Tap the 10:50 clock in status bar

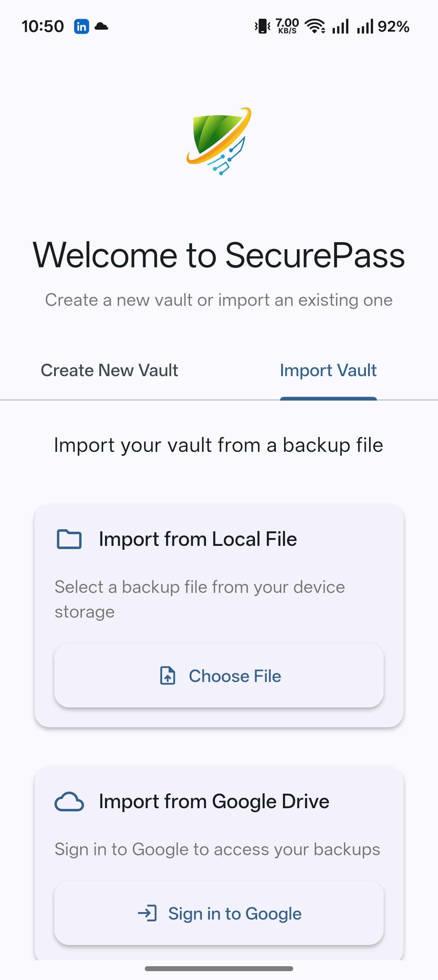(x=43, y=27)
